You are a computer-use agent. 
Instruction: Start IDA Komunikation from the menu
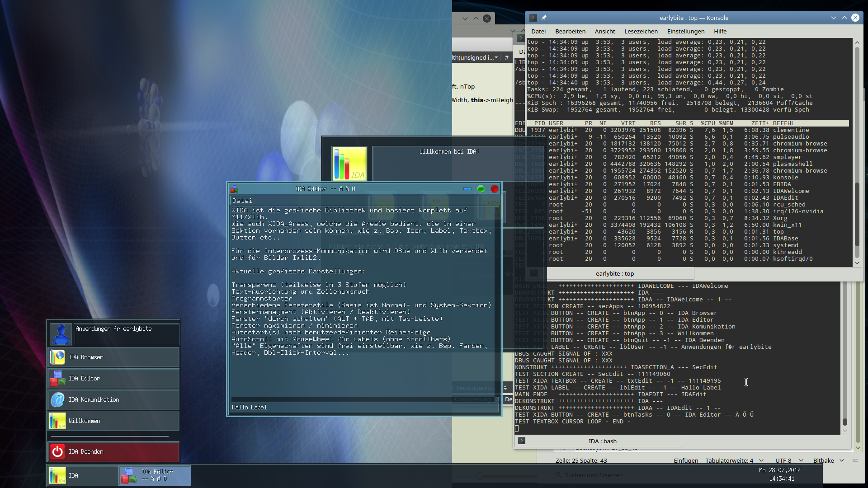113,399
